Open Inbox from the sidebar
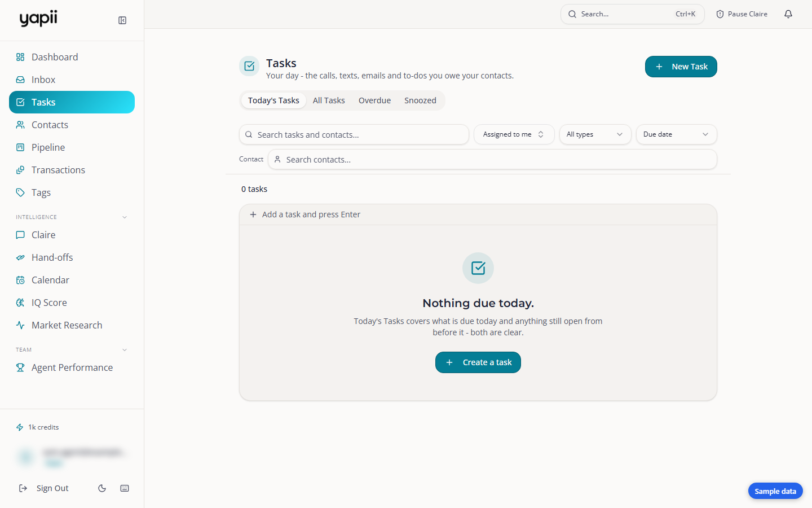Image resolution: width=812 pixels, height=508 pixels. [72, 80]
